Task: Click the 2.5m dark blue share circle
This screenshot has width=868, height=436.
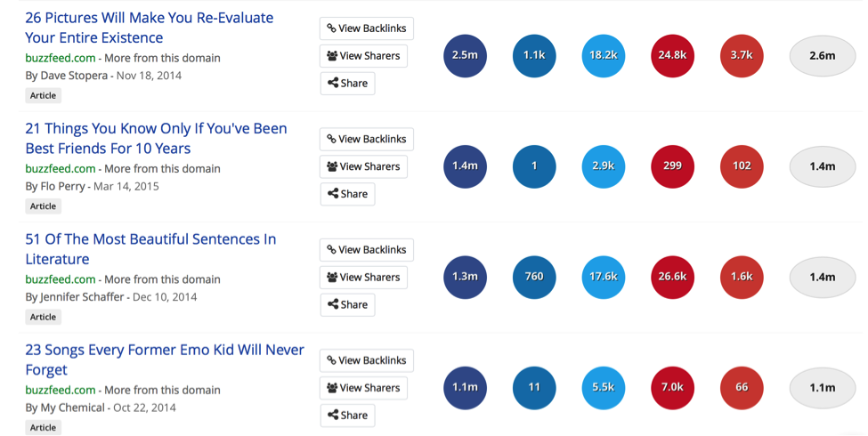Action: [465, 55]
